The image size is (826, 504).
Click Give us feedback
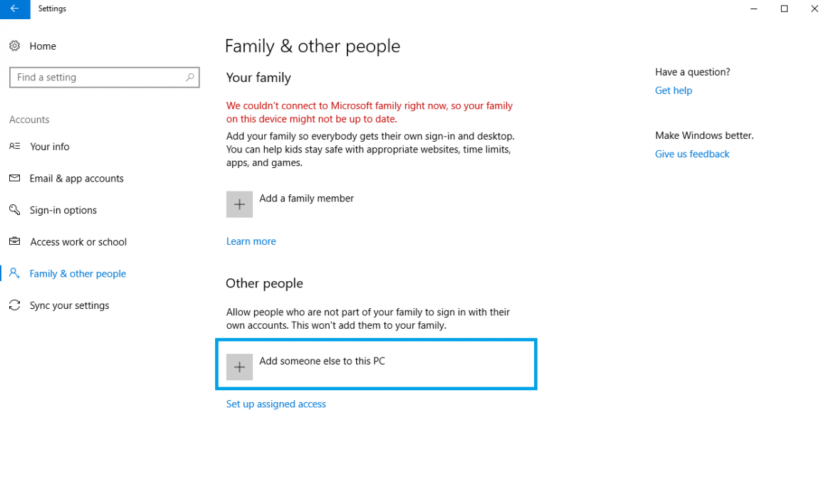[x=691, y=154]
